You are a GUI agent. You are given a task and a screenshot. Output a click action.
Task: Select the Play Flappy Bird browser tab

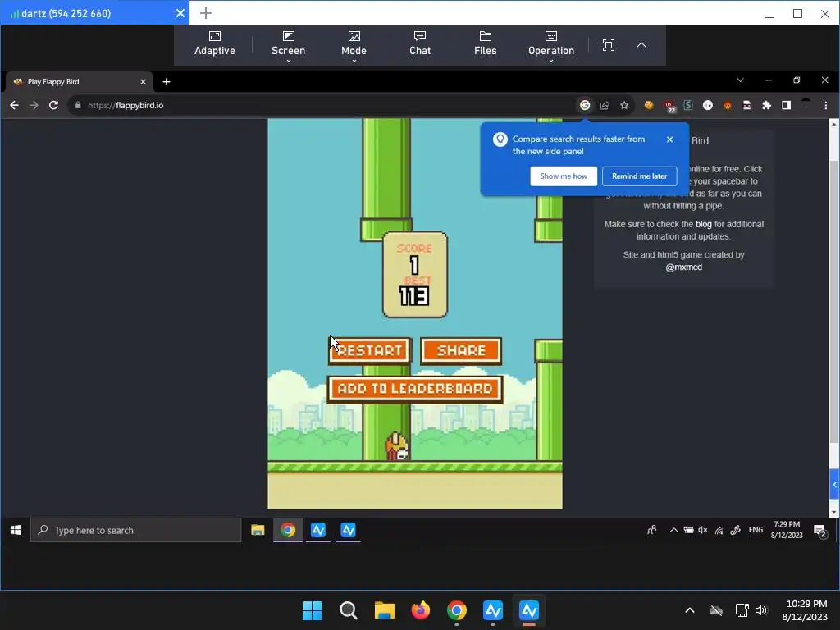pos(80,82)
